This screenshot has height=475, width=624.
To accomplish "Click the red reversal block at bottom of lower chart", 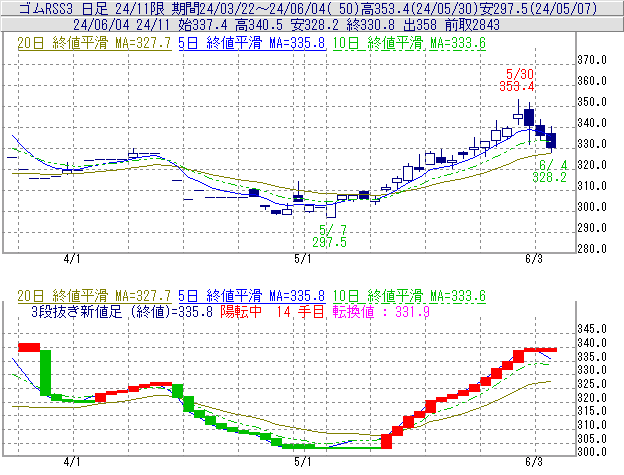I will tap(386, 442).
